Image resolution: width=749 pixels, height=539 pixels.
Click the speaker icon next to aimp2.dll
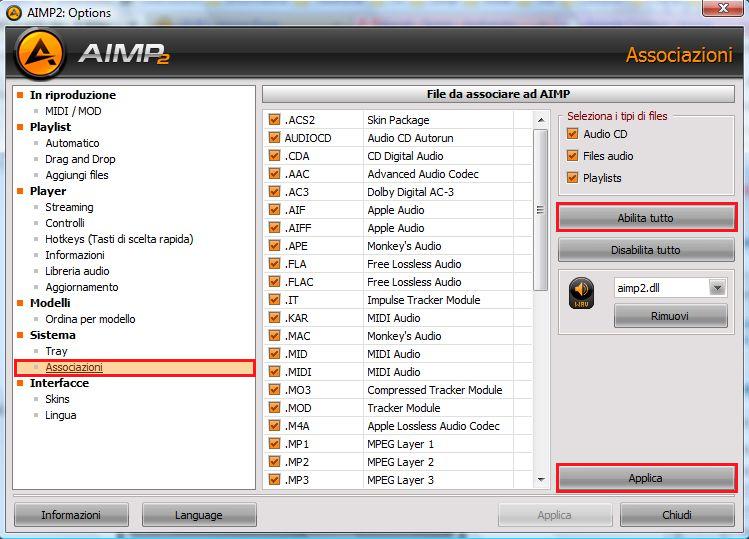[581, 293]
